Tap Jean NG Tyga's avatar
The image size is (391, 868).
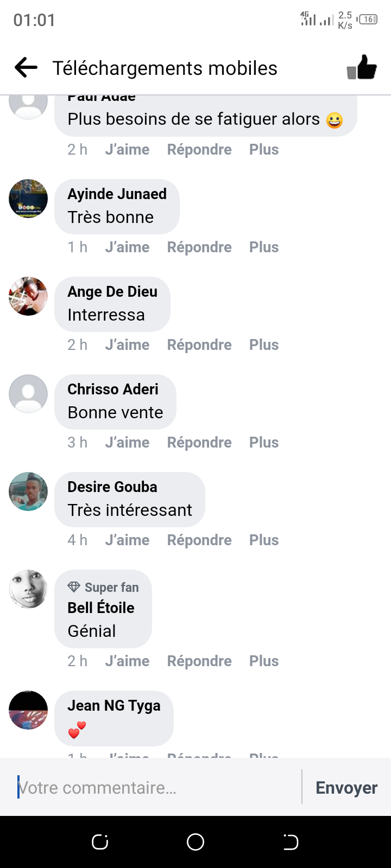point(28,710)
